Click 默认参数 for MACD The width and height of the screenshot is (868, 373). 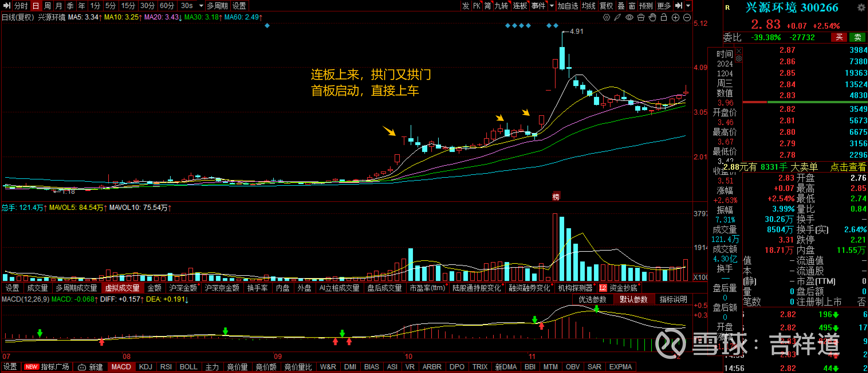[633, 300]
